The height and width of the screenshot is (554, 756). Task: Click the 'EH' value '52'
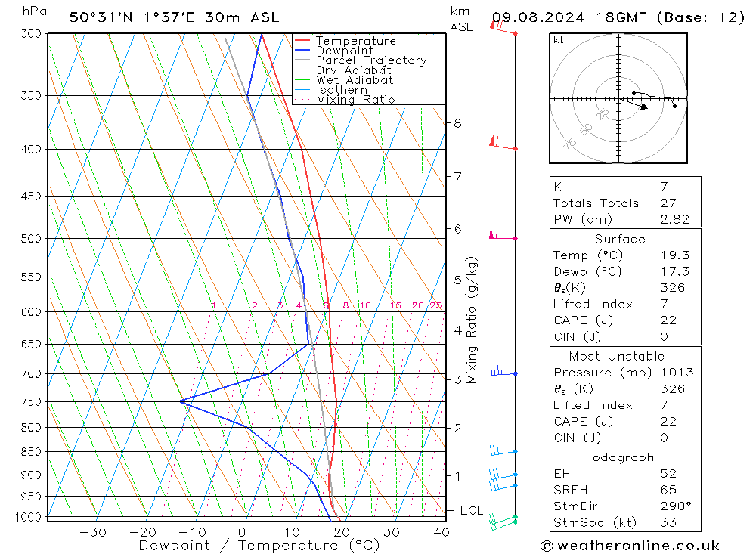point(668,473)
